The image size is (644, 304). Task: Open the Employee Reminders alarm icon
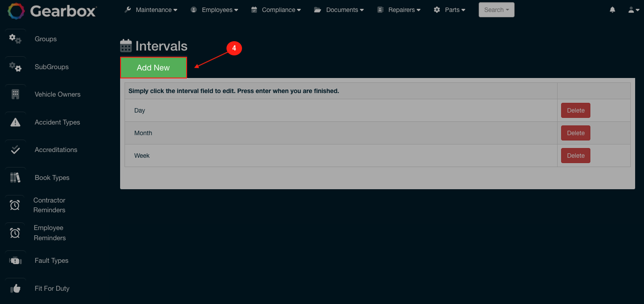(x=15, y=232)
